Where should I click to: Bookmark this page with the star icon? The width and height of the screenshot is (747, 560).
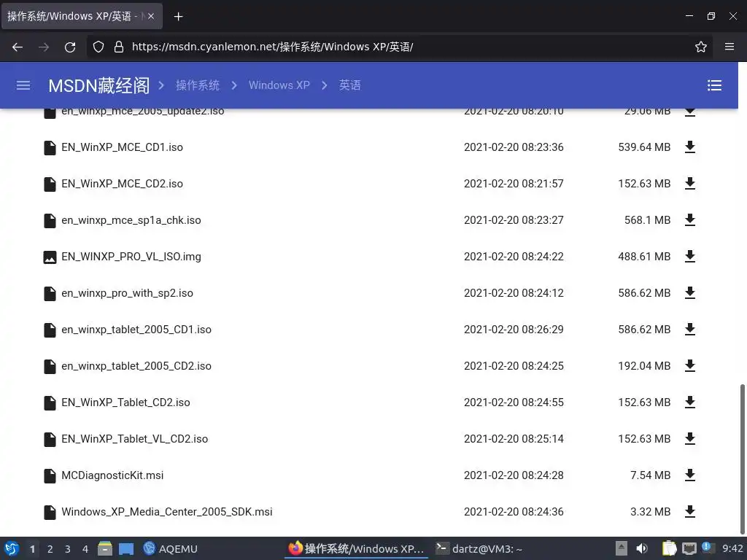[x=701, y=47]
